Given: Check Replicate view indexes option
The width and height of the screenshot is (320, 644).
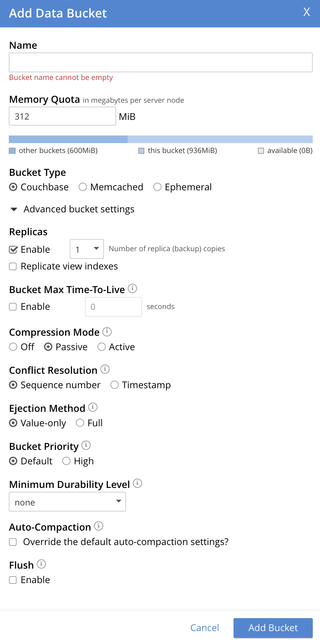Looking at the screenshot, I should 13,266.
